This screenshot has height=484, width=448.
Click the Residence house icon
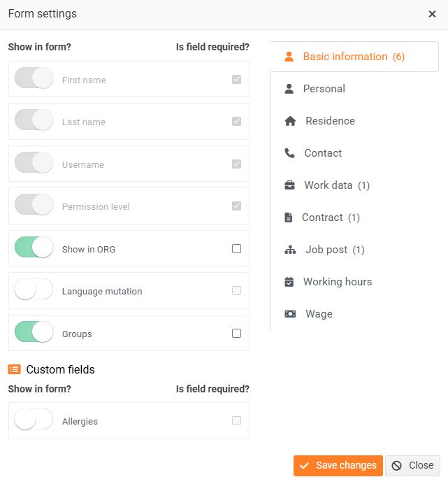coord(290,121)
